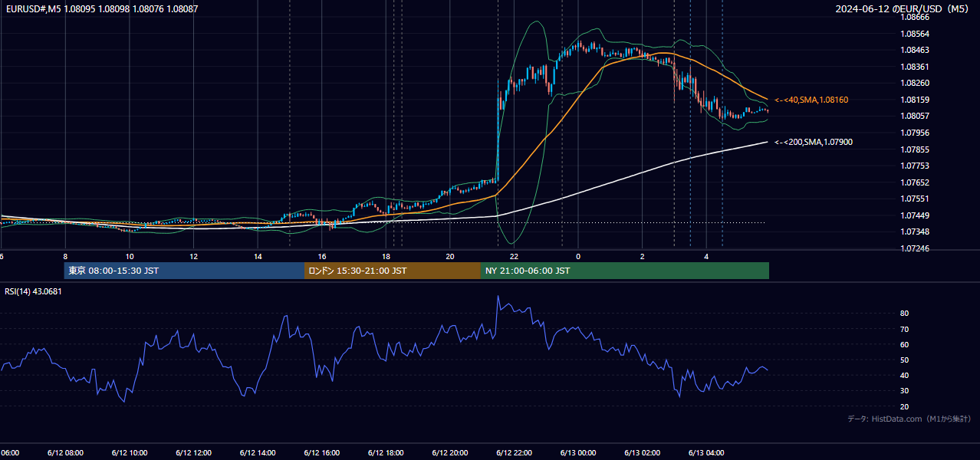Click price axis value 1.07652
The width and height of the screenshot is (980, 460).
click(x=913, y=182)
